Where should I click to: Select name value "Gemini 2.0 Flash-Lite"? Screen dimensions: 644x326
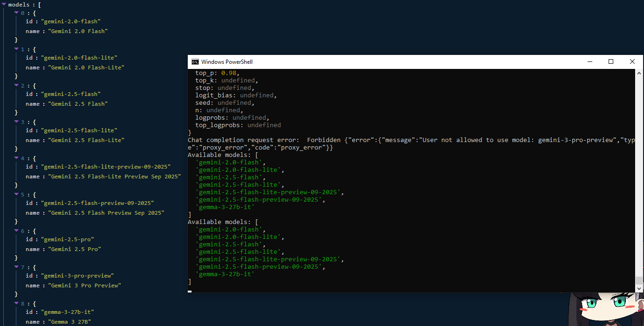[x=86, y=68]
